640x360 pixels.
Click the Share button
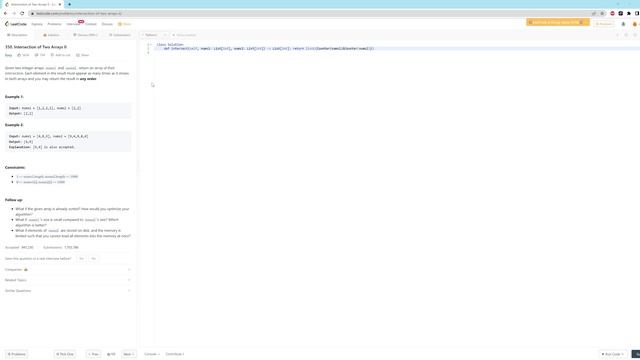pos(82,55)
